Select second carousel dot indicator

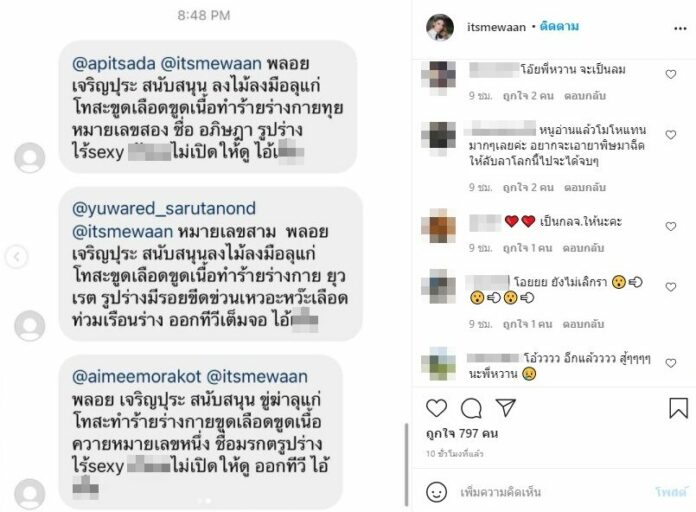pos(208,501)
